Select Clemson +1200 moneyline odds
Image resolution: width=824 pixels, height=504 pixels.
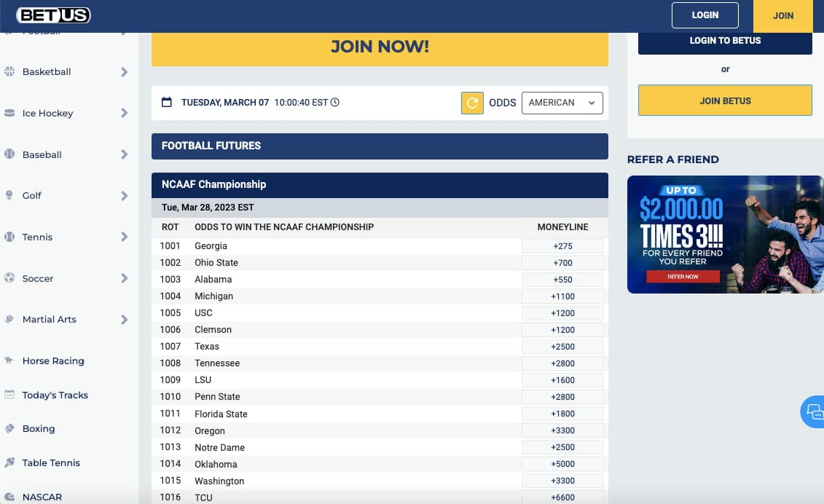(562, 330)
